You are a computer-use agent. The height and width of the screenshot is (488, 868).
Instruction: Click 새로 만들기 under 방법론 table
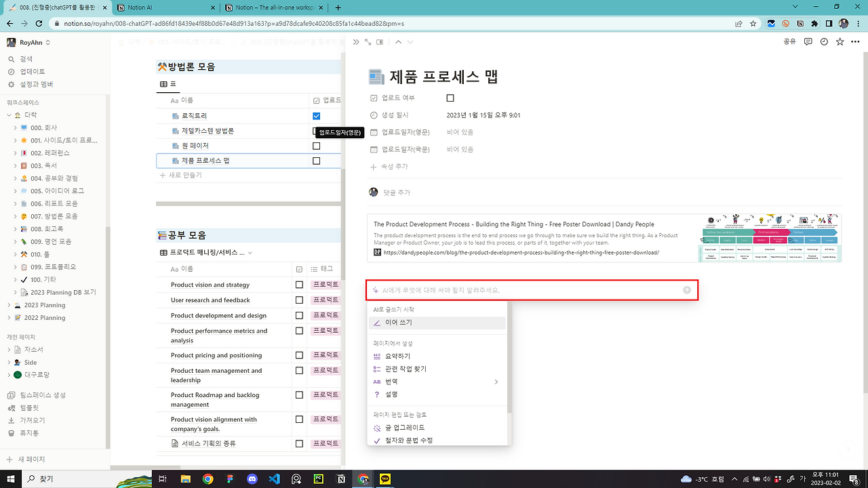point(180,175)
